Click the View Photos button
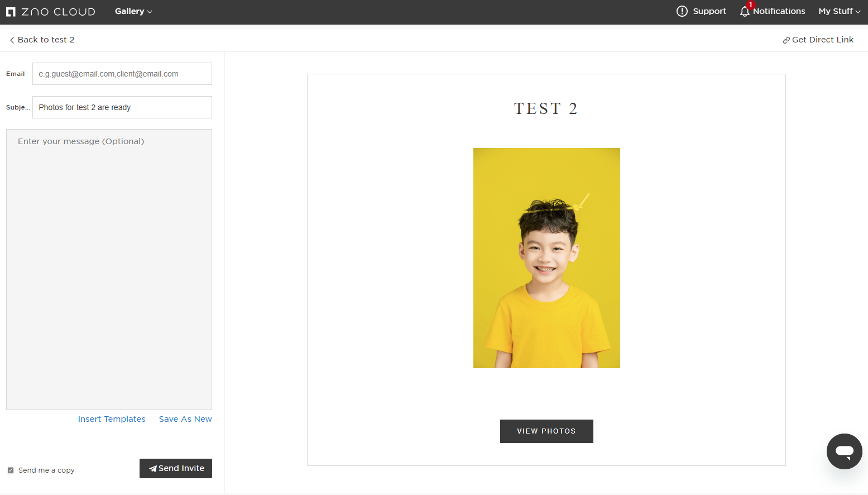The height and width of the screenshot is (495, 868). [546, 431]
